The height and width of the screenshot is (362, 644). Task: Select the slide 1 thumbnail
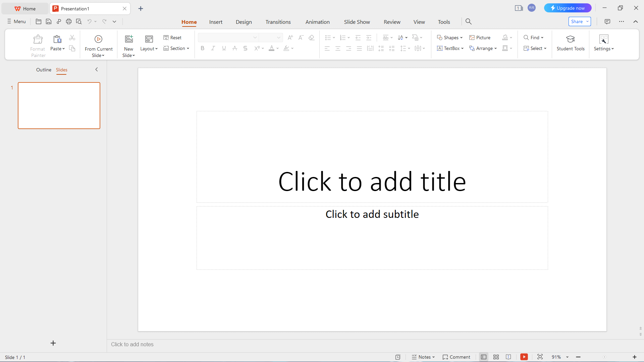[59, 105]
